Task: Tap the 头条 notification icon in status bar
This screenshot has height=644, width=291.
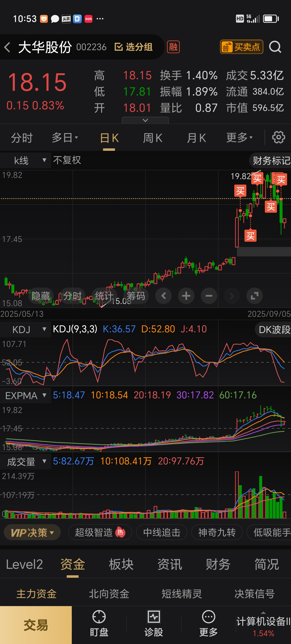Action: (x=66, y=19)
